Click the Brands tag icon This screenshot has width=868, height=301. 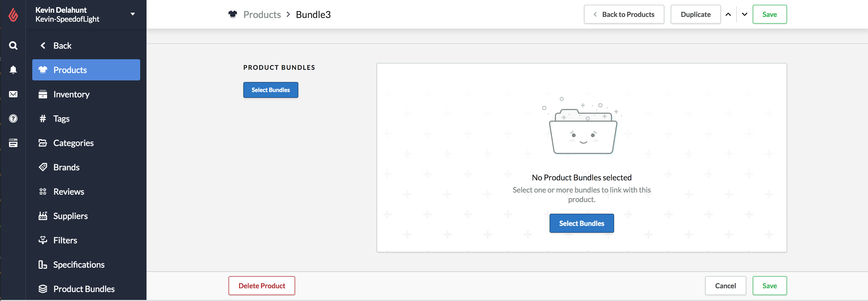[x=43, y=167]
